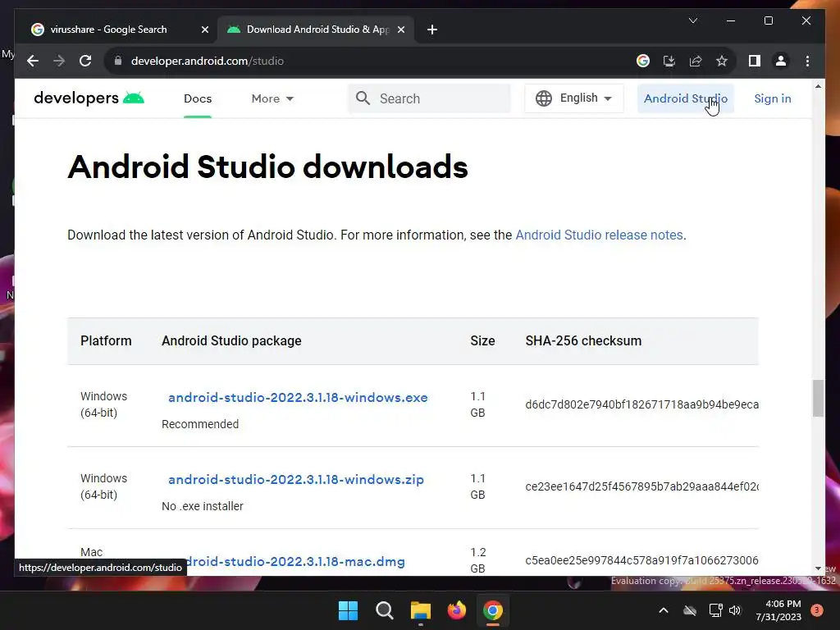
Task: Click the Recommended label under windows.exe
Action: pyautogui.click(x=200, y=424)
